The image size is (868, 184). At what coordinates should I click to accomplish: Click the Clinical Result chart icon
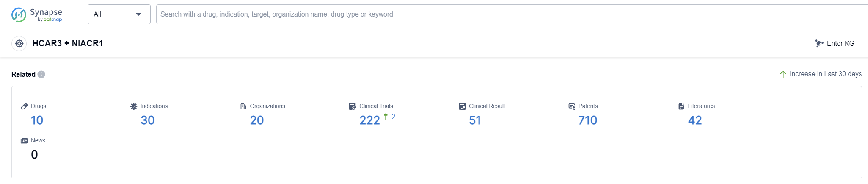point(462,106)
